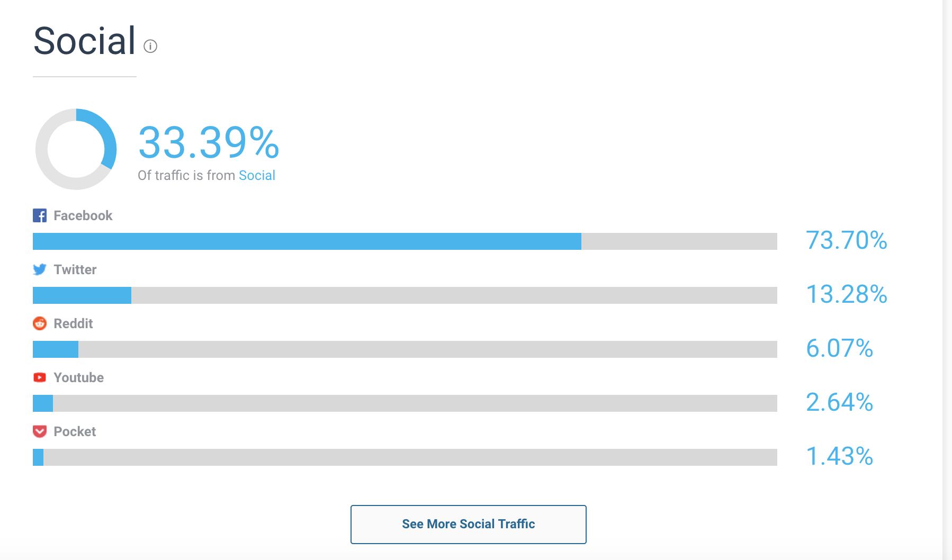Click the Facebook logo icon
This screenshot has height=560, width=952.
[40, 215]
